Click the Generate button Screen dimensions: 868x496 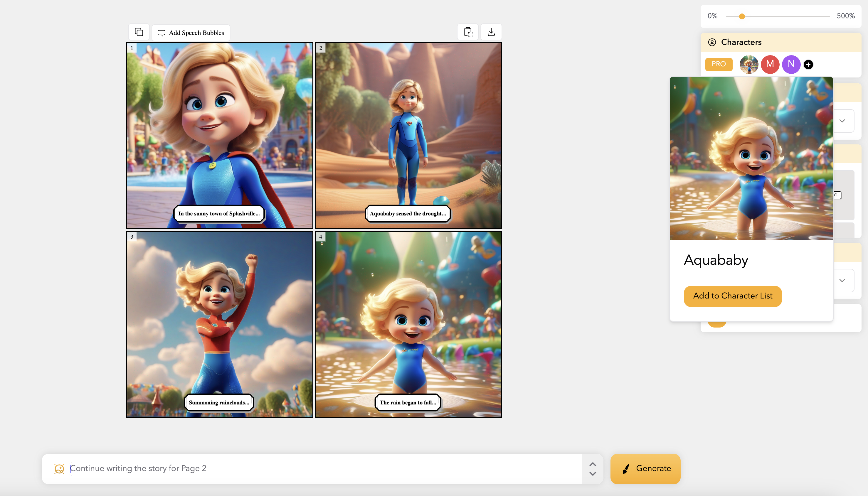point(645,468)
